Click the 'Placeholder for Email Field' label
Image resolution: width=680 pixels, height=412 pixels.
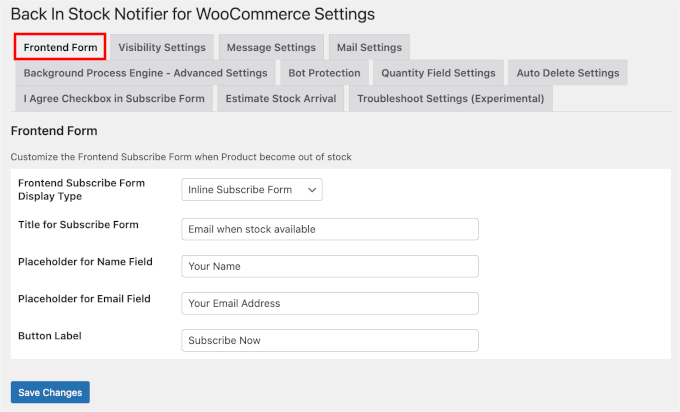point(84,298)
